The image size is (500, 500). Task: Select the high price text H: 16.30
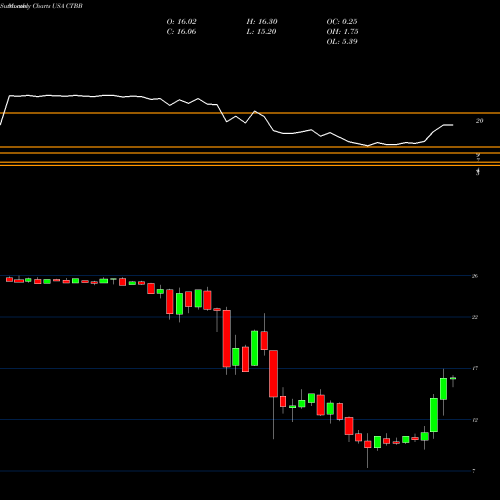coord(262,22)
